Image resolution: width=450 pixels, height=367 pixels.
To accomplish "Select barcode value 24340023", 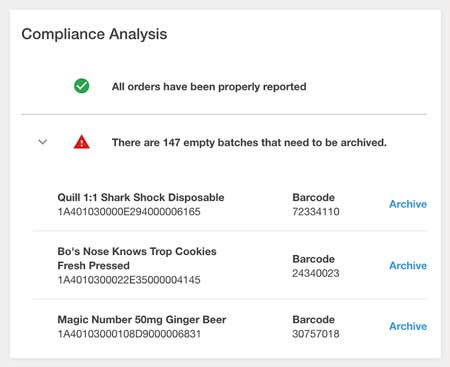I will click(x=316, y=273).
